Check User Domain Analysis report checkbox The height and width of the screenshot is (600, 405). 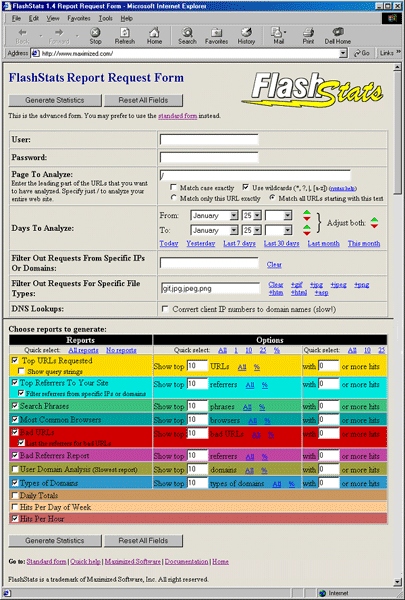pyautogui.click(x=15, y=469)
